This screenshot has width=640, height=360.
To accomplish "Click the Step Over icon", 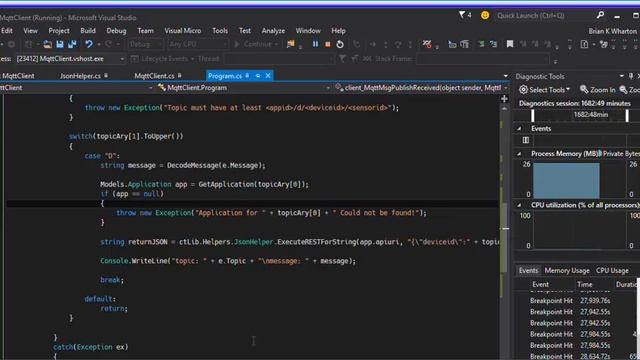I will [398, 44].
